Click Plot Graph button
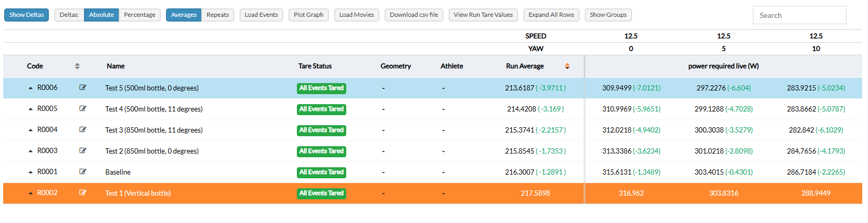This screenshot has height=223, width=868. [x=308, y=15]
